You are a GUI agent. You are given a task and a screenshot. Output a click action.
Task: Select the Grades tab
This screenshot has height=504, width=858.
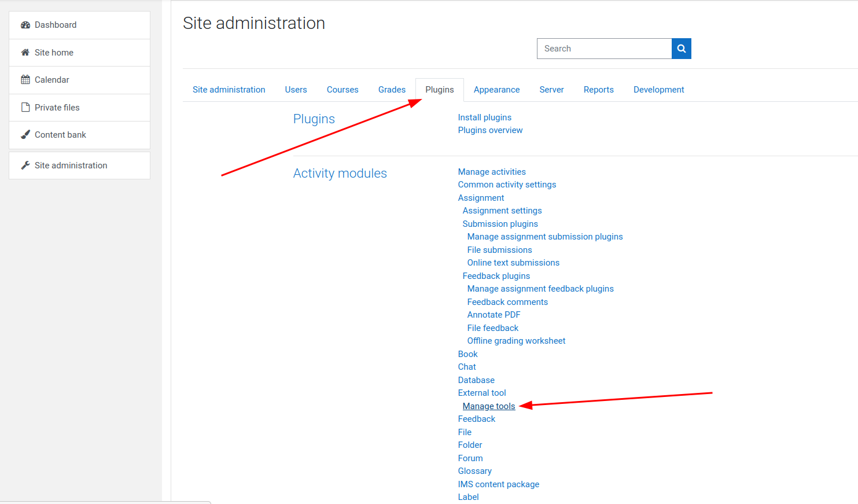point(392,90)
